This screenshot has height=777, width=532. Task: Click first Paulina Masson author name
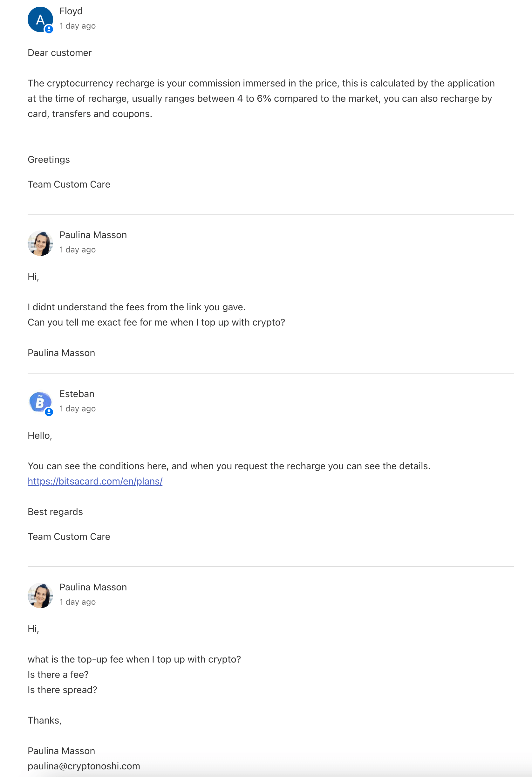(93, 235)
